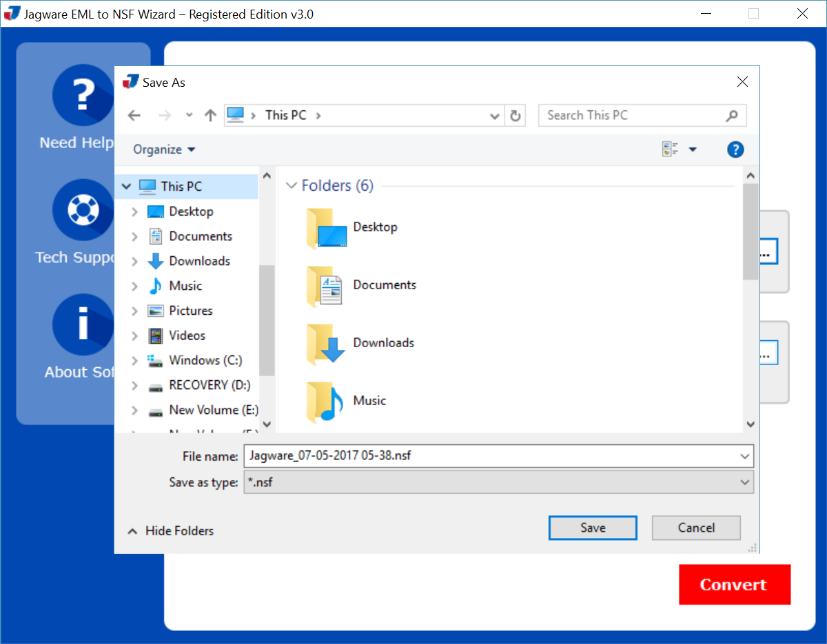Open Music folder in the folders pane
Screen dimensions: 827x644
tap(347, 402)
